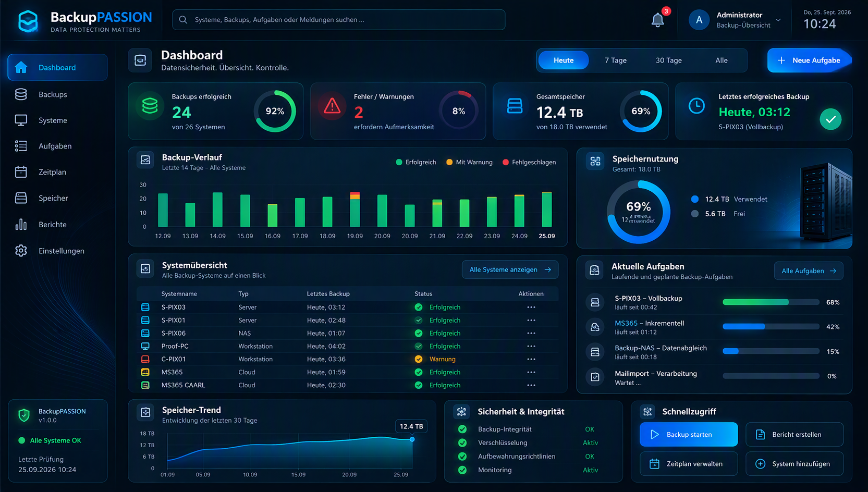This screenshot has height=492, width=868.
Task: Expand the Administrator account dropdown
Action: [778, 20]
